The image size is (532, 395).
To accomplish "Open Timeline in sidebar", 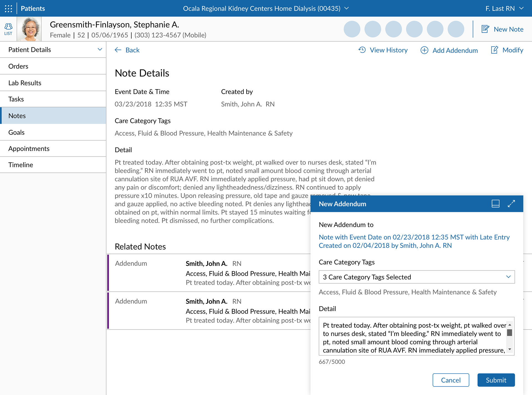I will point(53,165).
